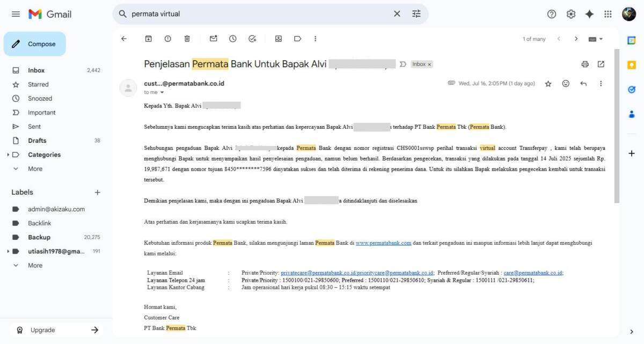Expand the utiasih1978@gma... label arrow
The width and height of the screenshot is (644, 344).
click(x=8, y=251)
